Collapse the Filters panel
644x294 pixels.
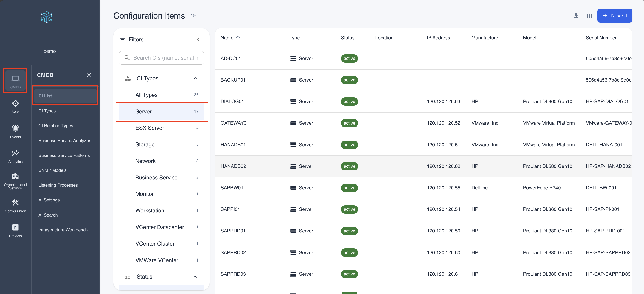point(198,39)
